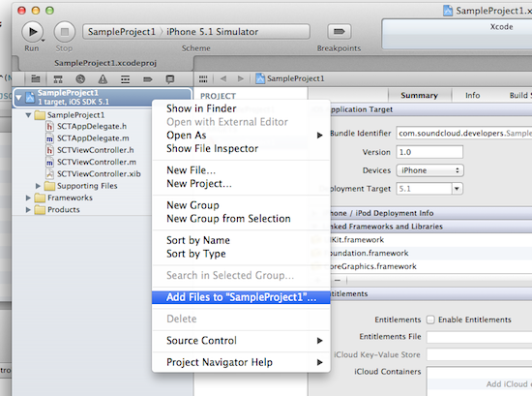The height and width of the screenshot is (396, 532).
Task: Collapse the SampleProject1 project root triangle
Action: [x=18, y=98]
